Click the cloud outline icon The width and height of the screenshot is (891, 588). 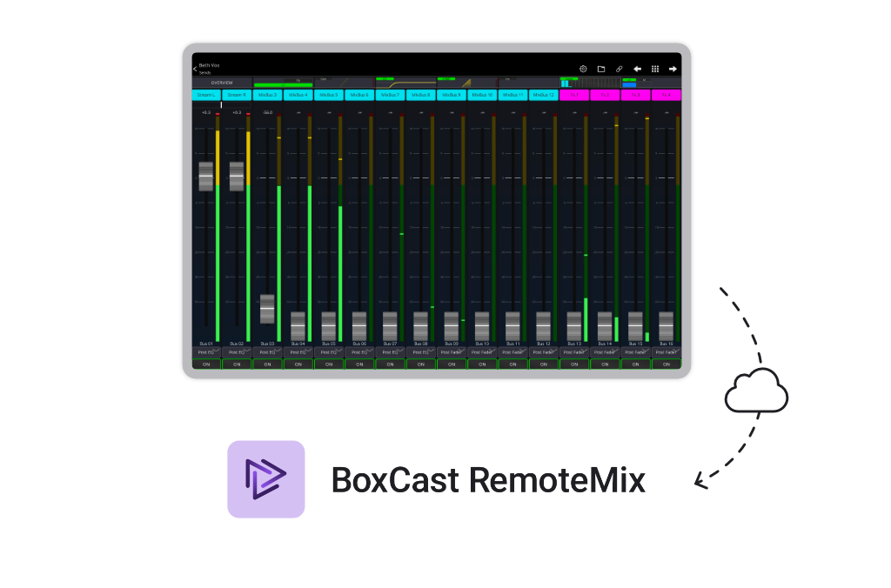coord(756,390)
